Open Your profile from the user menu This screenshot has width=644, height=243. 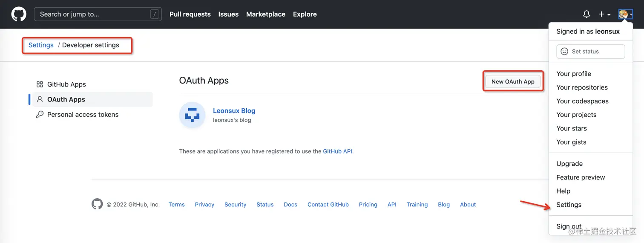pos(574,74)
